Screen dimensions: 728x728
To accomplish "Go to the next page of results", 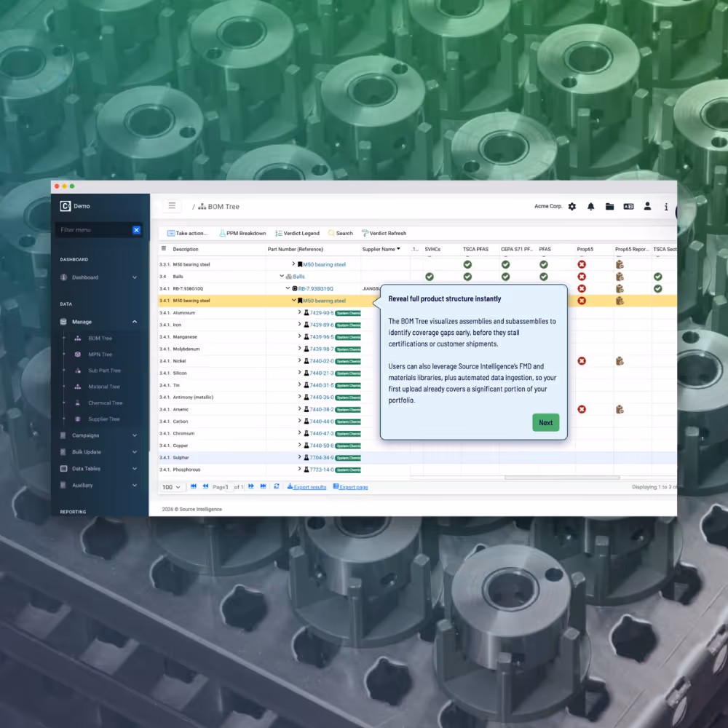I will tap(251, 486).
